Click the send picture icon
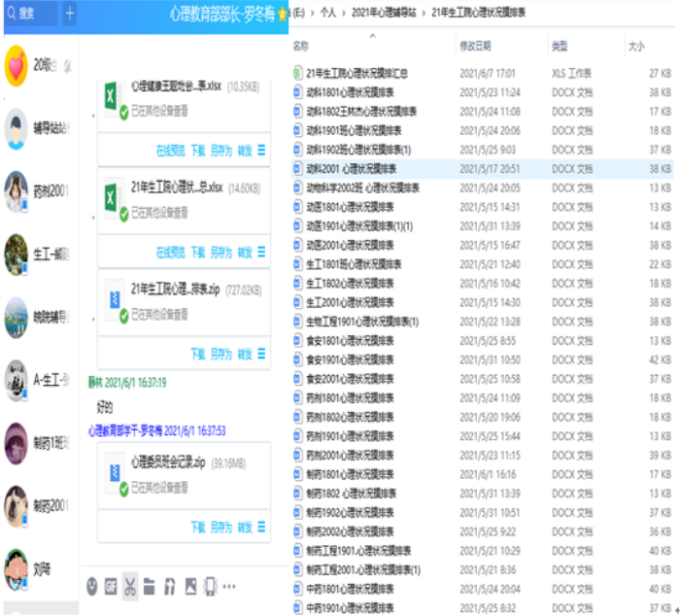 click(x=189, y=586)
